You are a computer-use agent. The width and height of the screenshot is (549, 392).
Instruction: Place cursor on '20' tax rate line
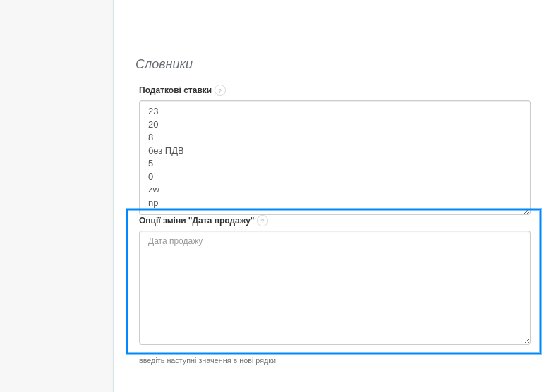(x=153, y=125)
